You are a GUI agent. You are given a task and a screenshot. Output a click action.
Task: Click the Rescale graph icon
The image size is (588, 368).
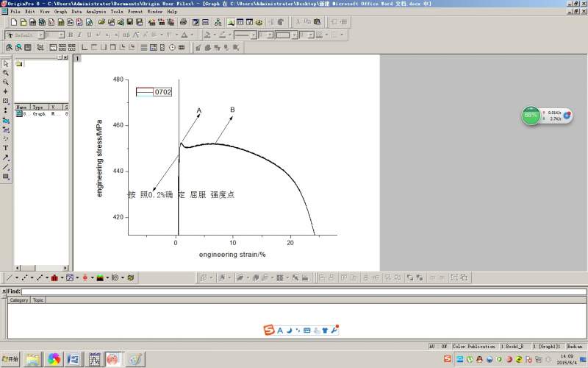[x=40, y=47]
